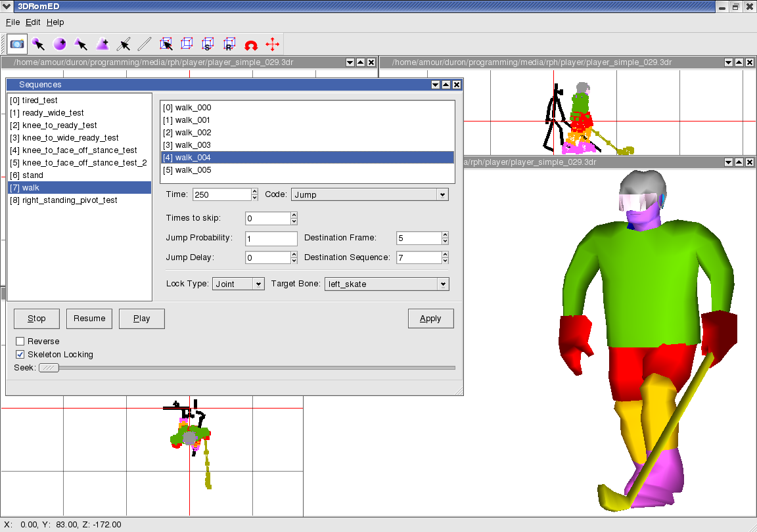The width and height of the screenshot is (757, 532).
Task: Open the File menu
Action: point(12,22)
